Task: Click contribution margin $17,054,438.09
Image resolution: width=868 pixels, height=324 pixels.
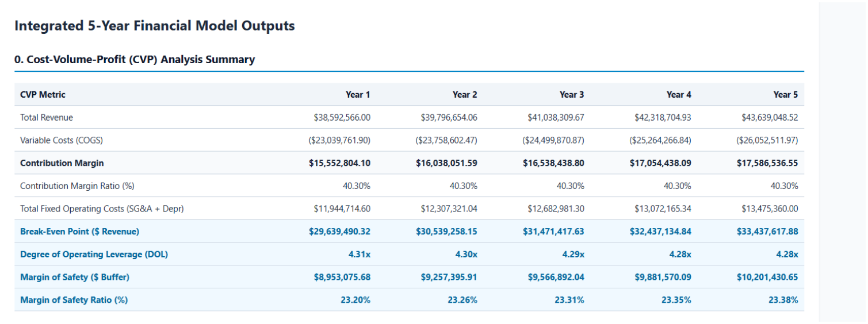Action: 661,163
